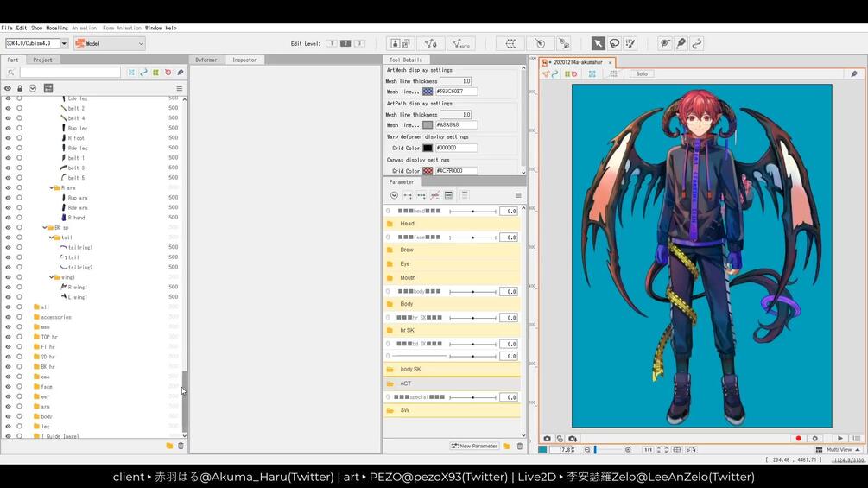Image resolution: width=868 pixels, height=488 pixels.
Task: Open the Modeling menu
Action: coord(56,28)
